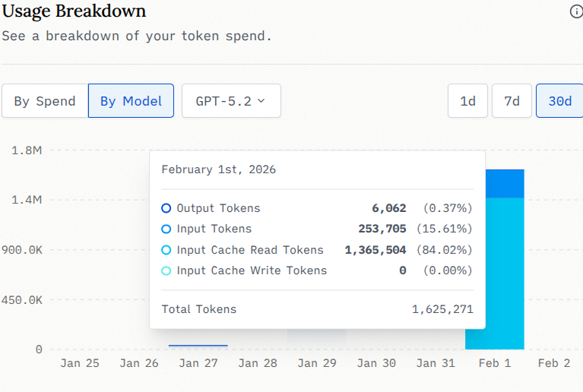This screenshot has width=583, height=392.
Task: Click the Feb 1 axis label
Action: [494, 363]
